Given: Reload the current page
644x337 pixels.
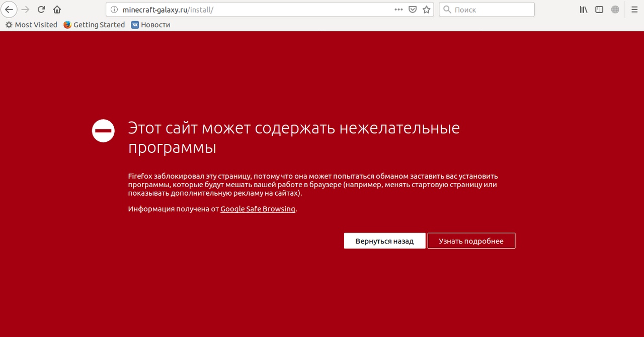Looking at the screenshot, I should pyautogui.click(x=41, y=10).
